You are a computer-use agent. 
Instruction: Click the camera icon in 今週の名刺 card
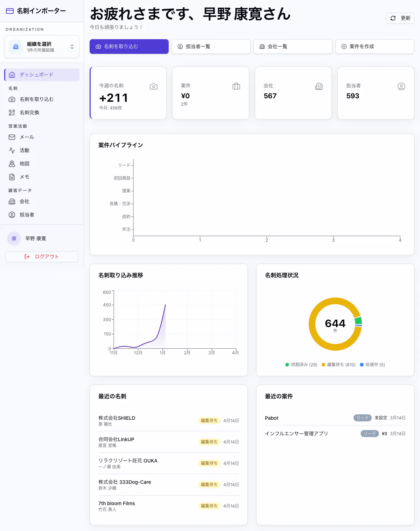point(154,86)
